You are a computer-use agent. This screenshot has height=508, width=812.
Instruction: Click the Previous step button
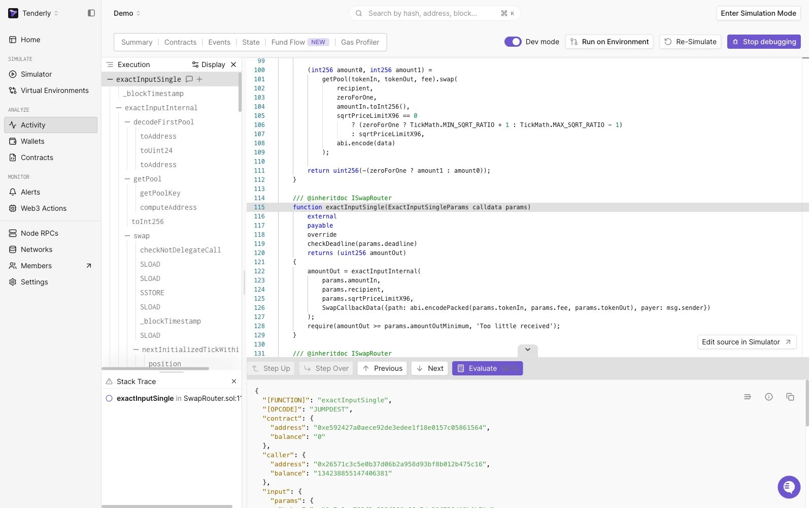coord(383,368)
